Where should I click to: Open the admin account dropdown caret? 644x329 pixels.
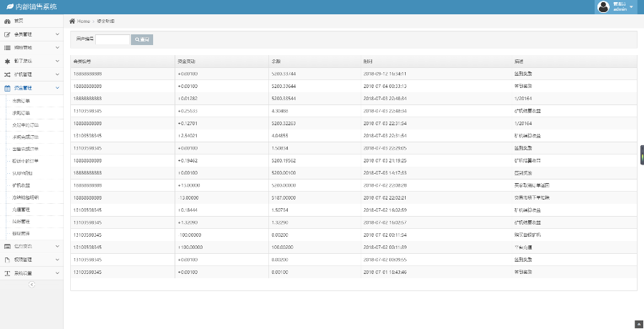pyautogui.click(x=632, y=7)
